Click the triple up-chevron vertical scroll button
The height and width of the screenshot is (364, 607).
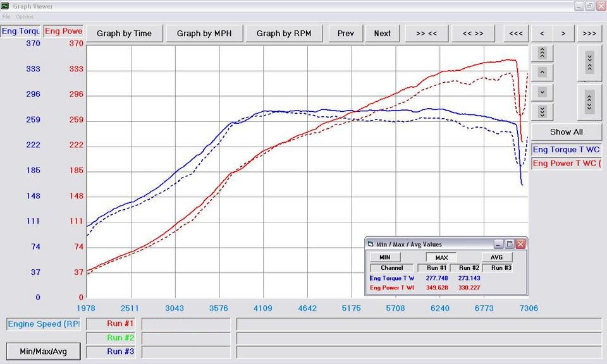[542, 52]
